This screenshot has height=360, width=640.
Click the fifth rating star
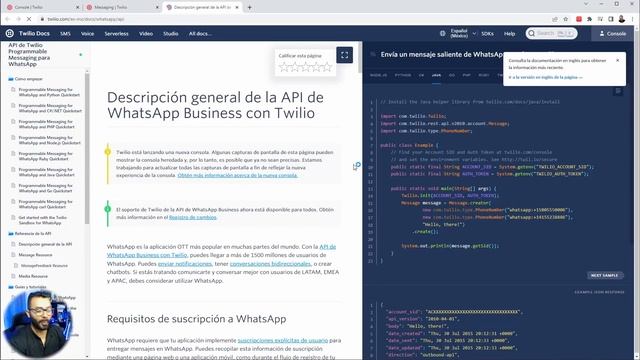pyautogui.click(x=327, y=67)
